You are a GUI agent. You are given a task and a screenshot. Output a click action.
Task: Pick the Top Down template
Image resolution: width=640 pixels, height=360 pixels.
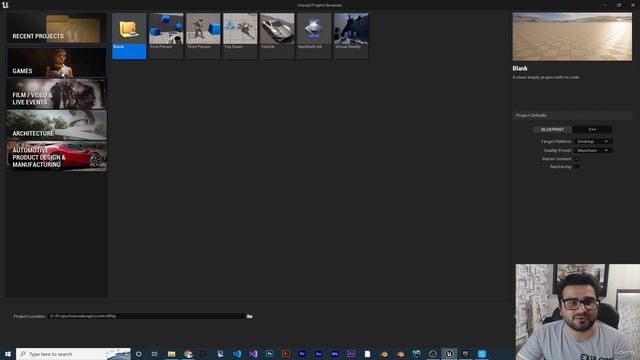pyautogui.click(x=240, y=36)
